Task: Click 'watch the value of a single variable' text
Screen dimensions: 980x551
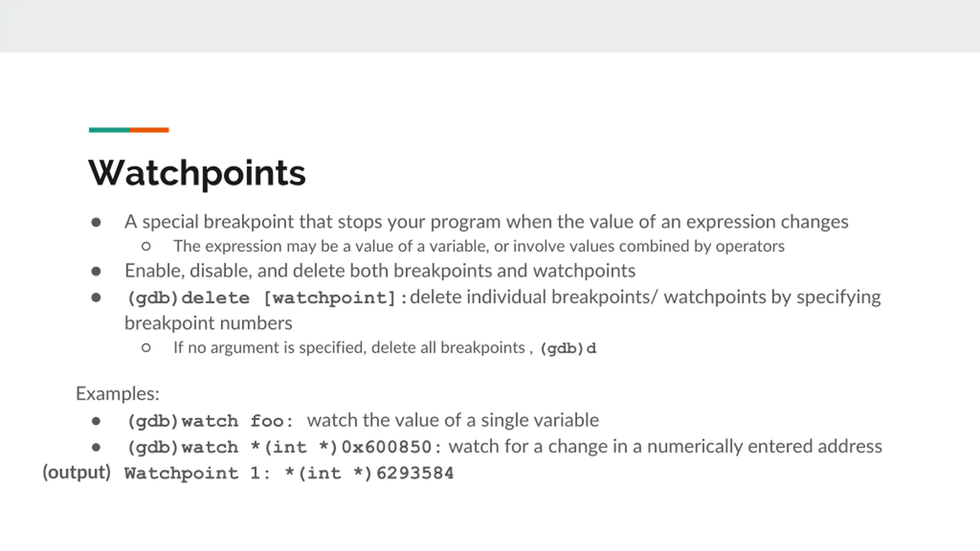Action: click(453, 421)
